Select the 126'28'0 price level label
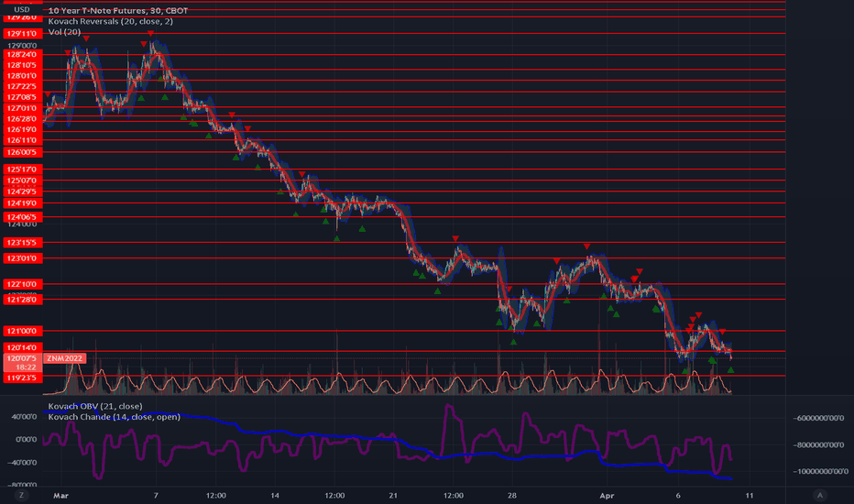 (22, 119)
